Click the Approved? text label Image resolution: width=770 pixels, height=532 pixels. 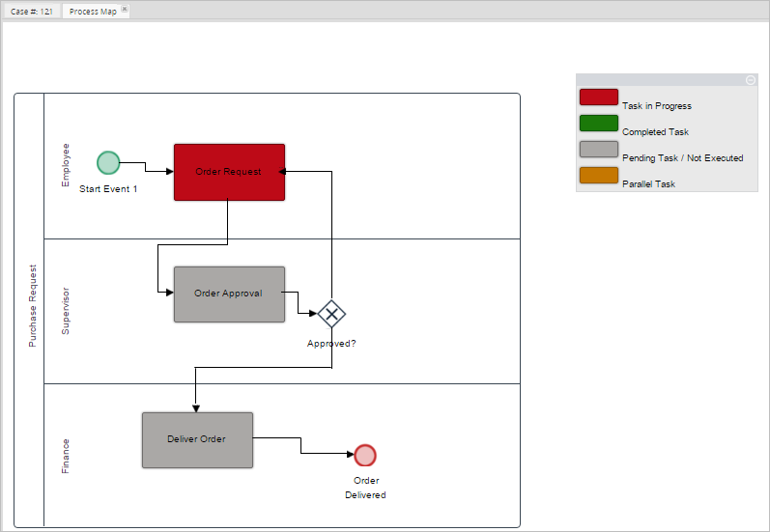tap(331, 343)
